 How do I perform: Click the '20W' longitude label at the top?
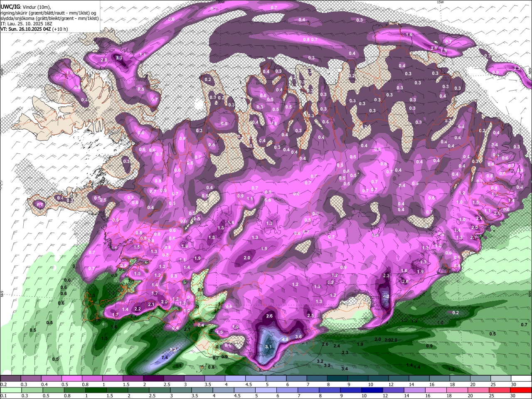[221, 2]
